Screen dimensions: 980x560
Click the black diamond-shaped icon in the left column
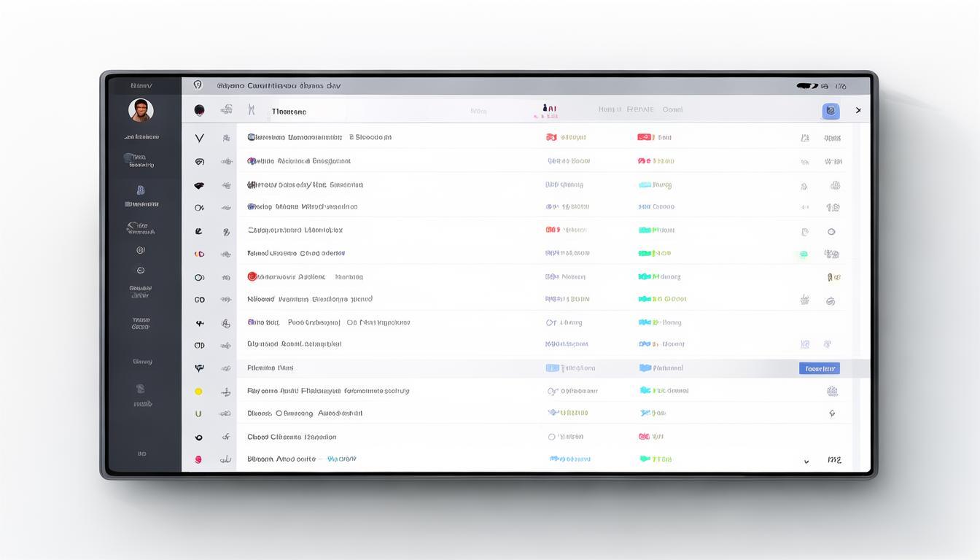(x=199, y=185)
